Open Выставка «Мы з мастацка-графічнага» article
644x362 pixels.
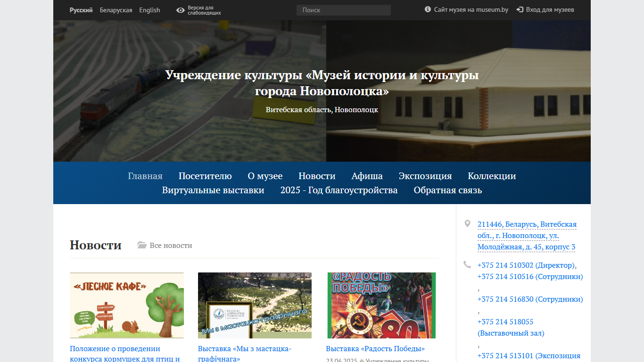245,354
